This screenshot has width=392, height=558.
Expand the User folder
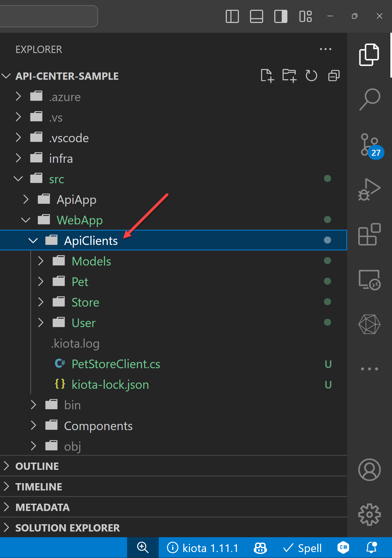pyautogui.click(x=174, y=323)
